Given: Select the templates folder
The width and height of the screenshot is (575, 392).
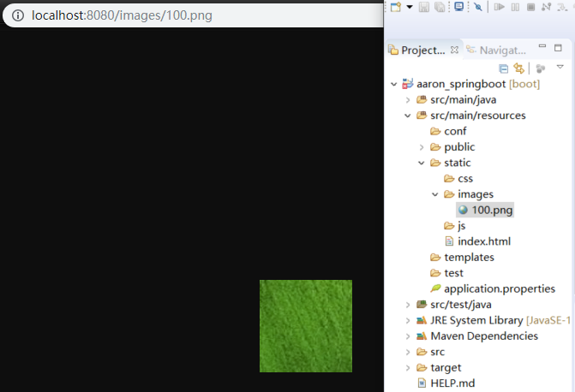Looking at the screenshot, I should tap(469, 257).
